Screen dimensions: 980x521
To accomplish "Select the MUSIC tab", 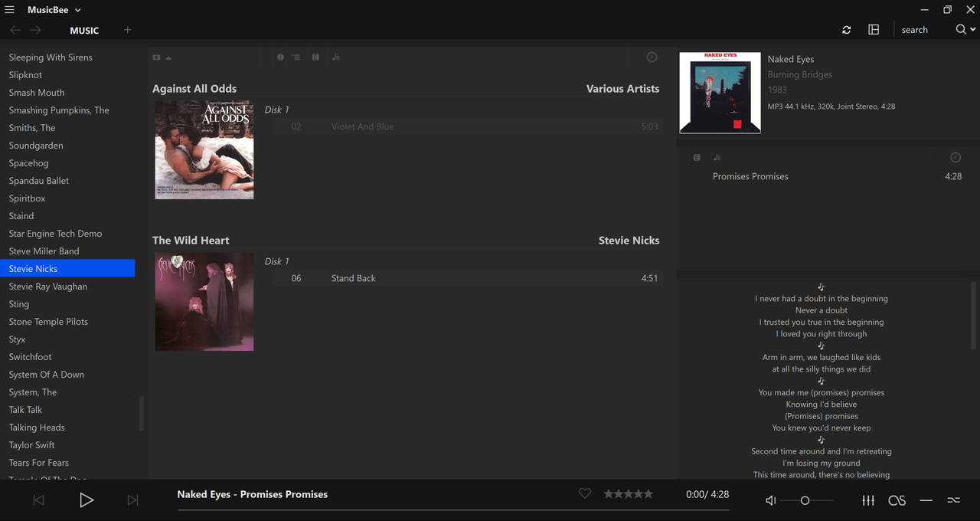I will tap(84, 31).
